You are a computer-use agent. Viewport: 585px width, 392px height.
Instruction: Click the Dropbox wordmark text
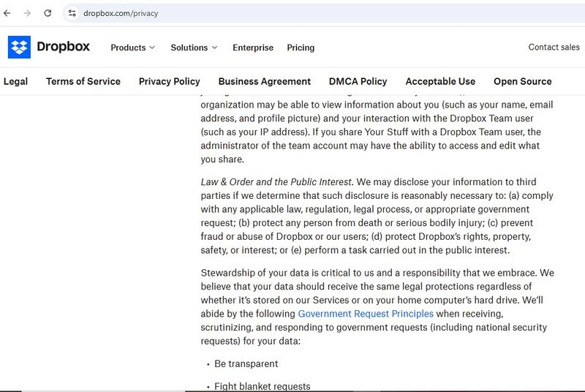coord(63,46)
